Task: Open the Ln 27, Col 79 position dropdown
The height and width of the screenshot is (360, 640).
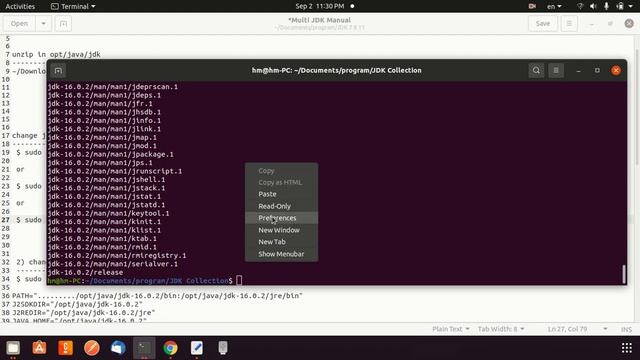Action: (x=577, y=329)
